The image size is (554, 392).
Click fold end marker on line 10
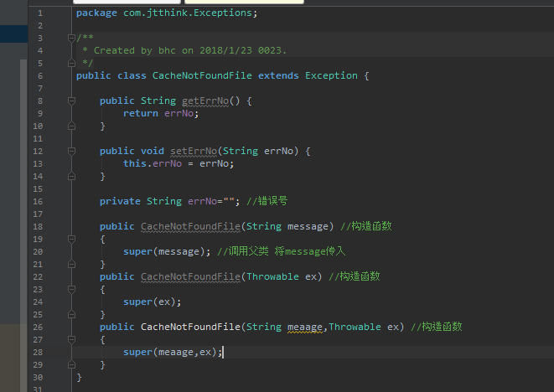click(x=71, y=126)
